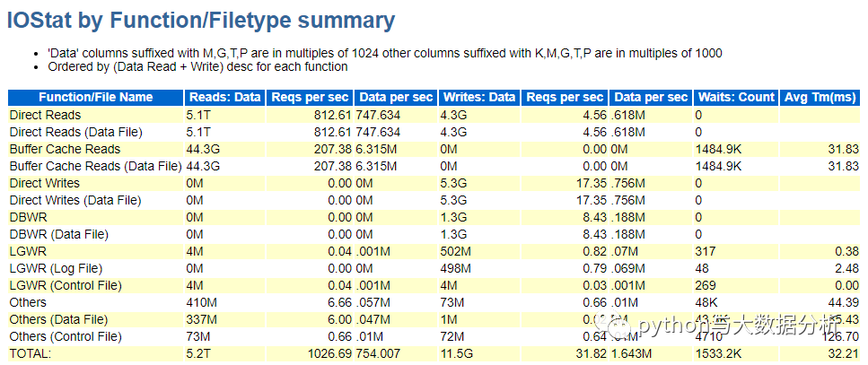Select the DBWR row label
Image resolution: width=868 pixels, height=365 pixels.
pos(28,217)
